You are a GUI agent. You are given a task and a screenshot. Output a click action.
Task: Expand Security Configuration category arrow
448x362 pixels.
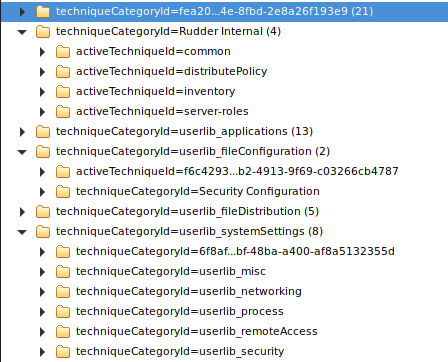[x=42, y=192]
